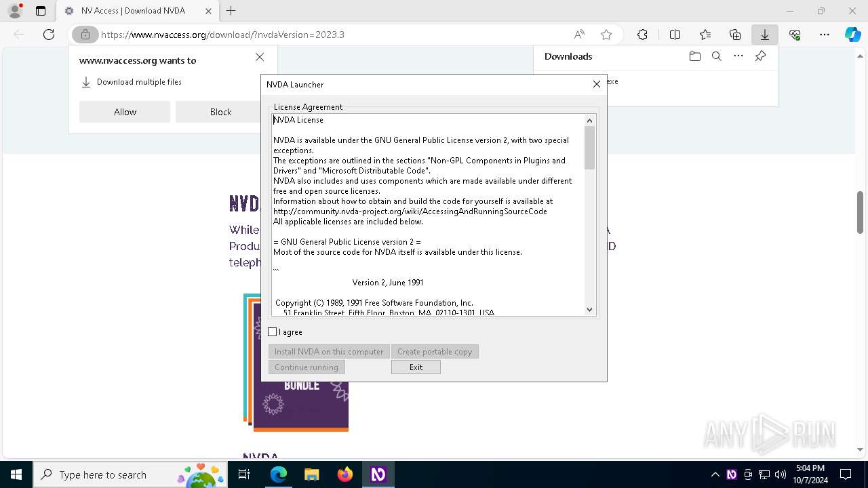This screenshot has width=868, height=488.
Task: Close the NVDA Launcher dialog
Action: pyautogui.click(x=597, y=84)
